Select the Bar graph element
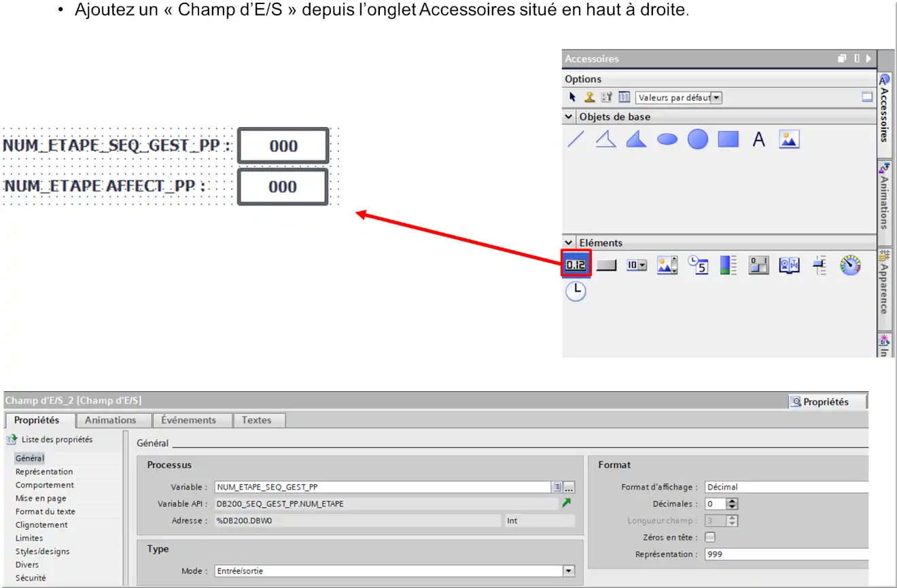The image size is (897, 588). [x=728, y=265]
